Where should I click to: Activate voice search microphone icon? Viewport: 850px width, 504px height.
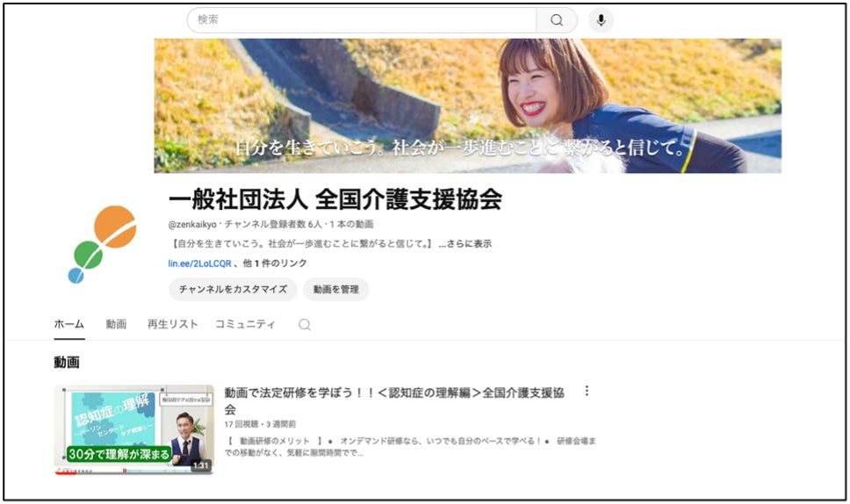(x=601, y=20)
